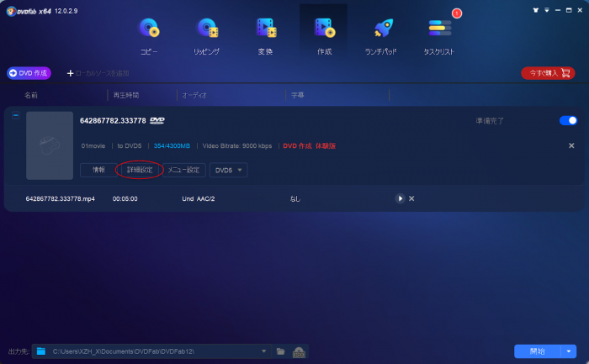This screenshot has height=364, width=589.
Task: Click the 再生時間 column header
Action: [126, 95]
